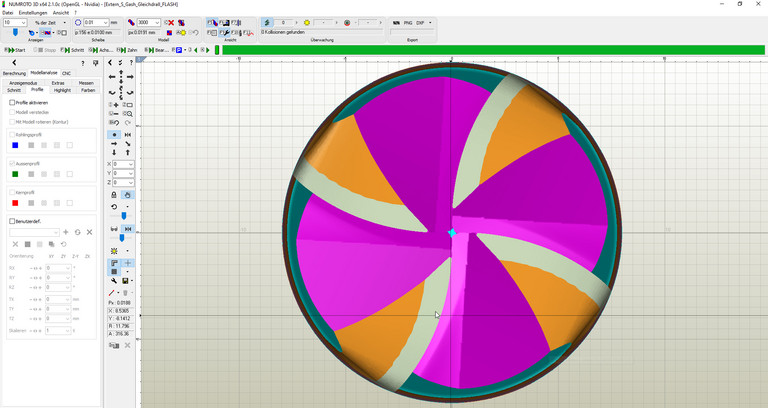Click the lock icon in view toolbar
The width and height of the screenshot is (768, 408).
point(114,195)
